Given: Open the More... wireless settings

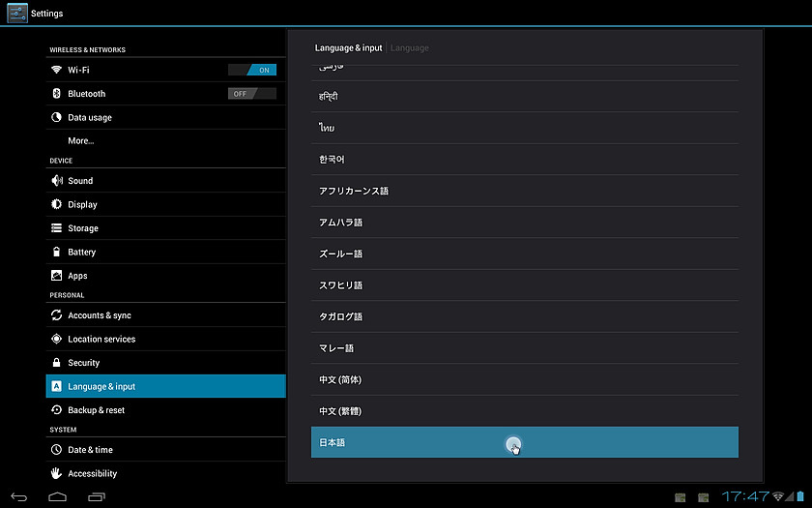Looking at the screenshot, I should click(x=165, y=140).
